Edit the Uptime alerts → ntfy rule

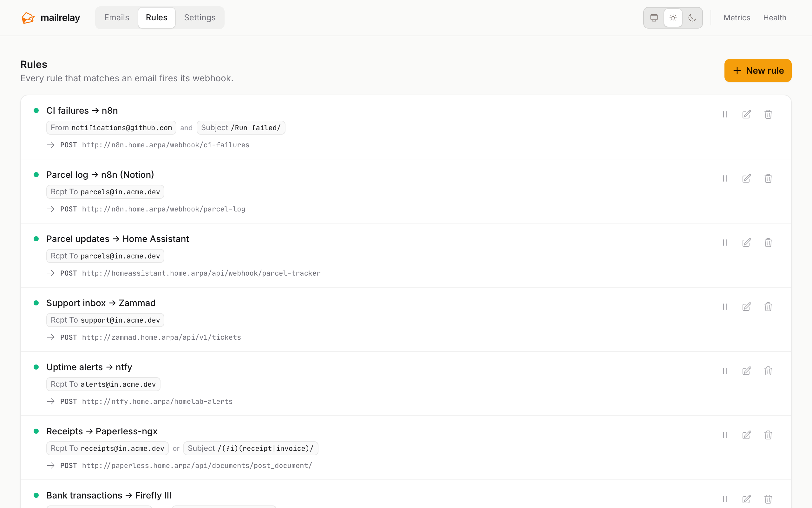tap(747, 371)
